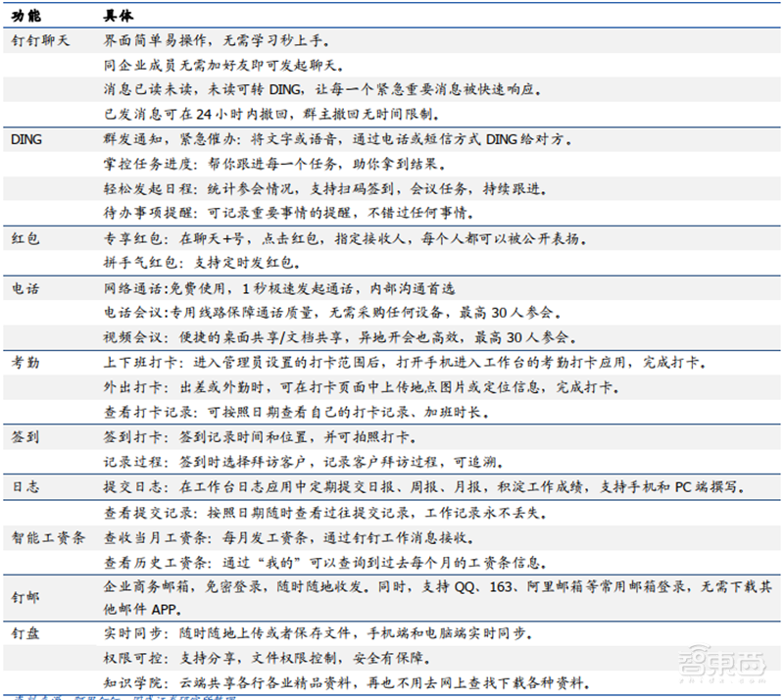Select the DING function row label

26,140
